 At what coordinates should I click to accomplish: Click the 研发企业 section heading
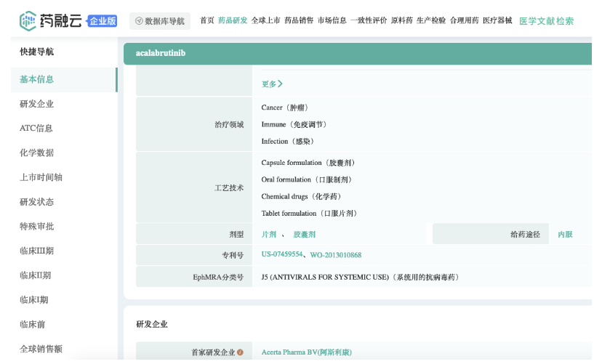[x=152, y=324]
